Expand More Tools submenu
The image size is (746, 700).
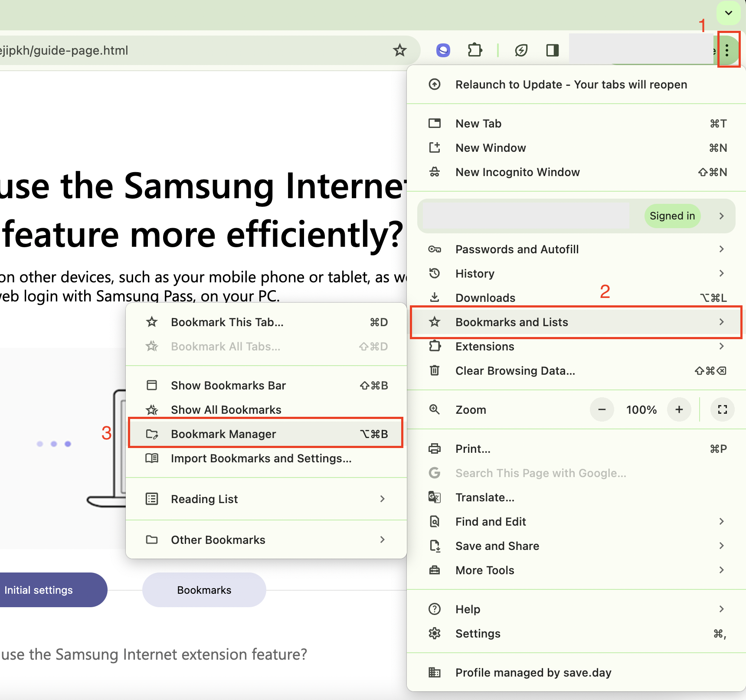point(576,570)
